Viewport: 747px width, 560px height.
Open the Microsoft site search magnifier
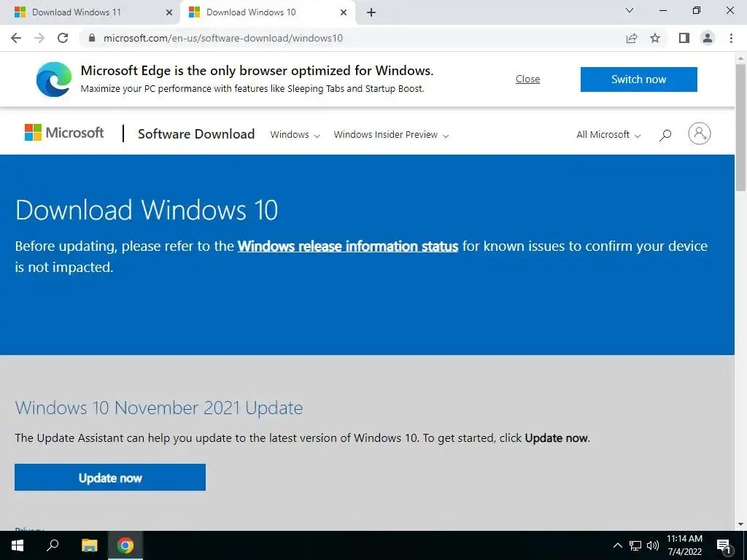(x=665, y=135)
